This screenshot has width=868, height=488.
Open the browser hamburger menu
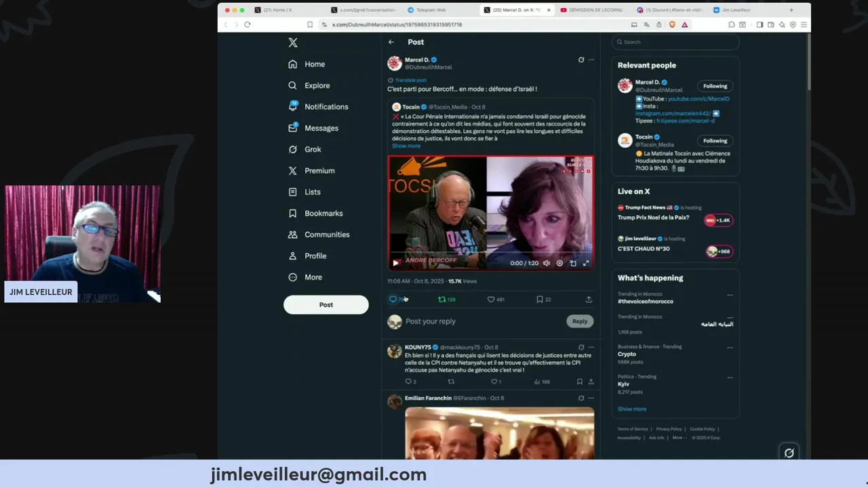(x=804, y=24)
